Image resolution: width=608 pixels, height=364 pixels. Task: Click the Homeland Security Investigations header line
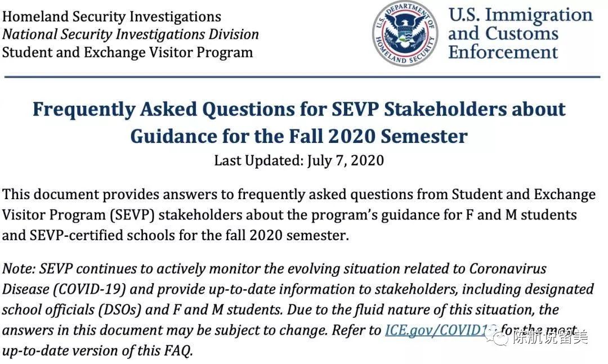coord(112,17)
